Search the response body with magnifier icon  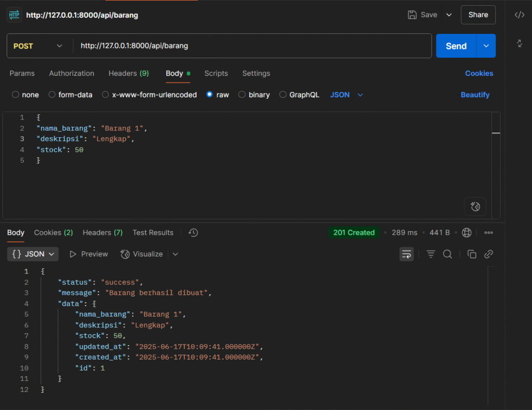coord(447,254)
